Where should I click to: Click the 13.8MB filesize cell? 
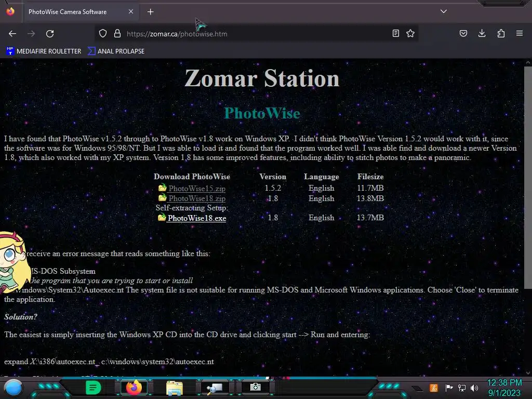click(370, 198)
